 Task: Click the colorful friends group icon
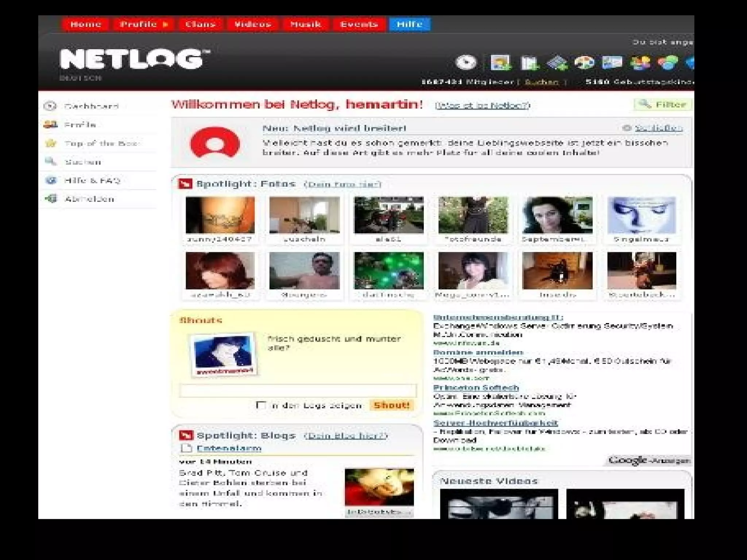[x=640, y=63]
